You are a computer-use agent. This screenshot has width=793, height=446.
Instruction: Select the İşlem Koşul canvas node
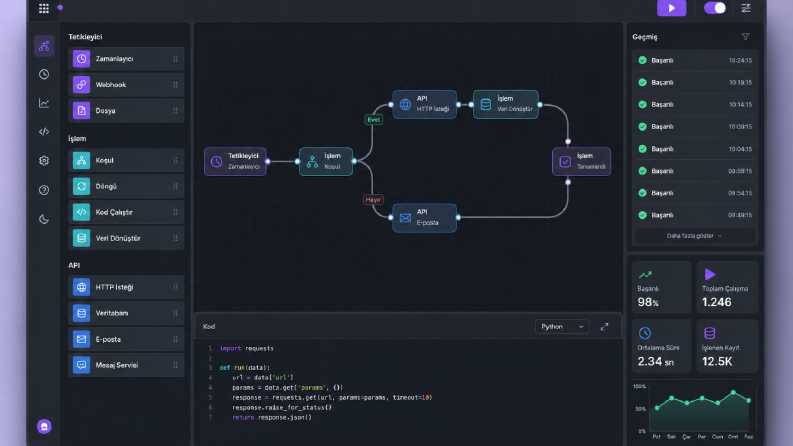[326, 161]
